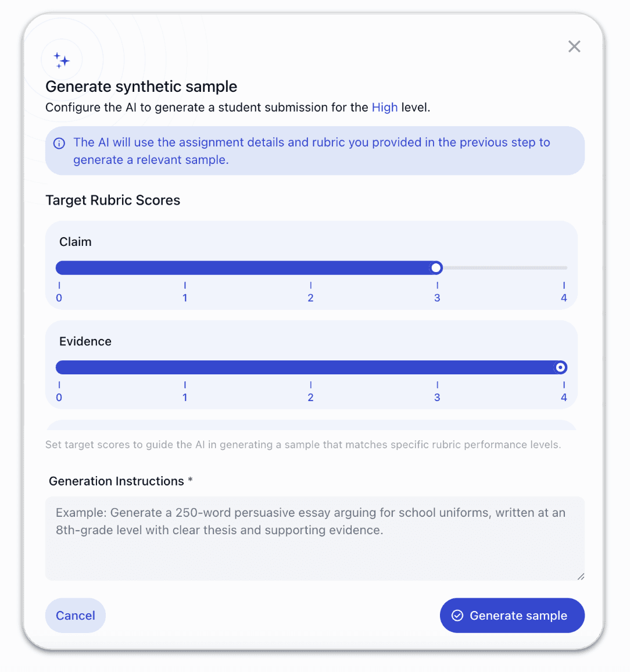630x672 pixels.
Task: Click the text area resize handle
Action: click(x=581, y=576)
